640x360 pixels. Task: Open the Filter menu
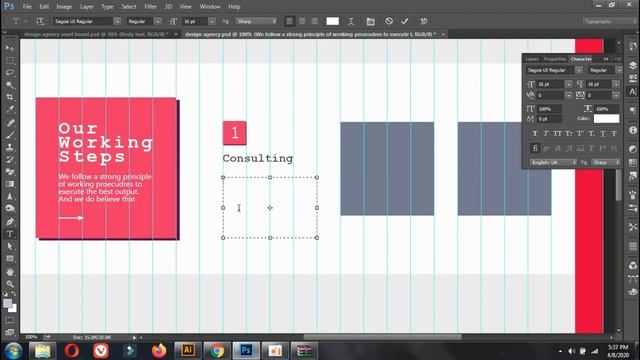click(150, 7)
